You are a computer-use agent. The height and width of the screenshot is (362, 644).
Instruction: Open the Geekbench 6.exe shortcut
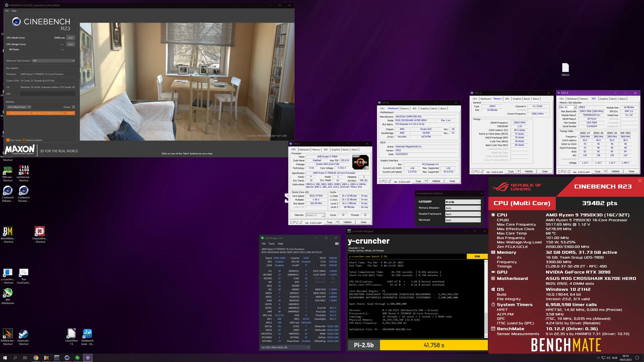click(87, 337)
